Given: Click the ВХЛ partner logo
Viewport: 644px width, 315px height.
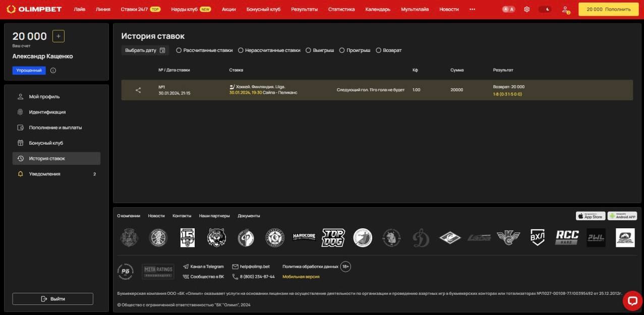Looking at the screenshot, I should click(x=538, y=237).
